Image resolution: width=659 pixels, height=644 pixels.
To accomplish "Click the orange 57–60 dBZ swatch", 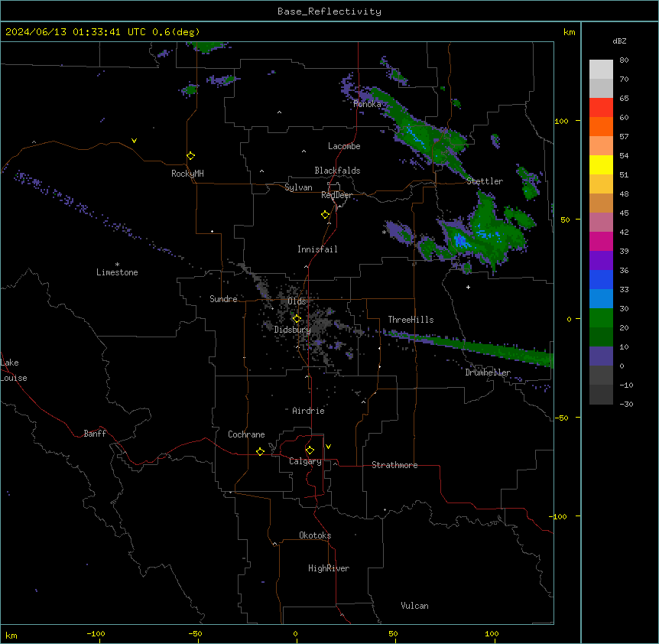I will point(601,126).
